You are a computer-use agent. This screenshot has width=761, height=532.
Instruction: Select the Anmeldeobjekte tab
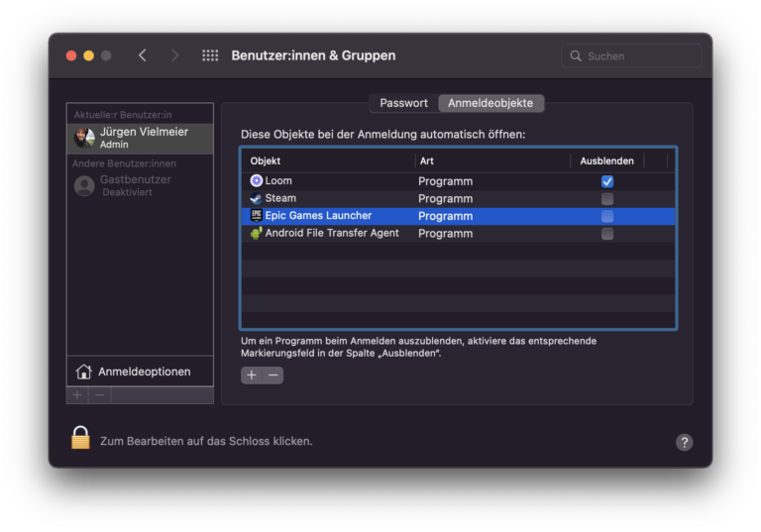490,103
